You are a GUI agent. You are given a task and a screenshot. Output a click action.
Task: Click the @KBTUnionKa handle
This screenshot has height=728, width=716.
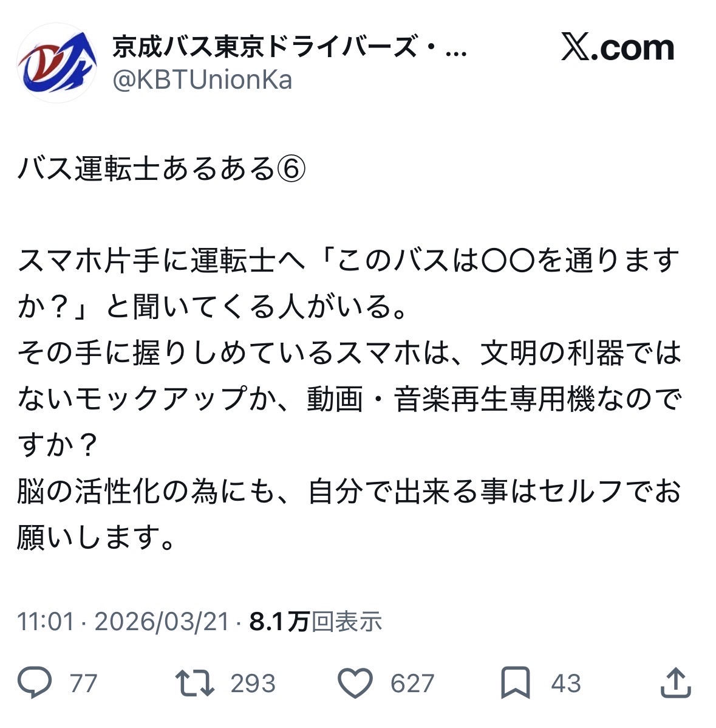(x=202, y=80)
